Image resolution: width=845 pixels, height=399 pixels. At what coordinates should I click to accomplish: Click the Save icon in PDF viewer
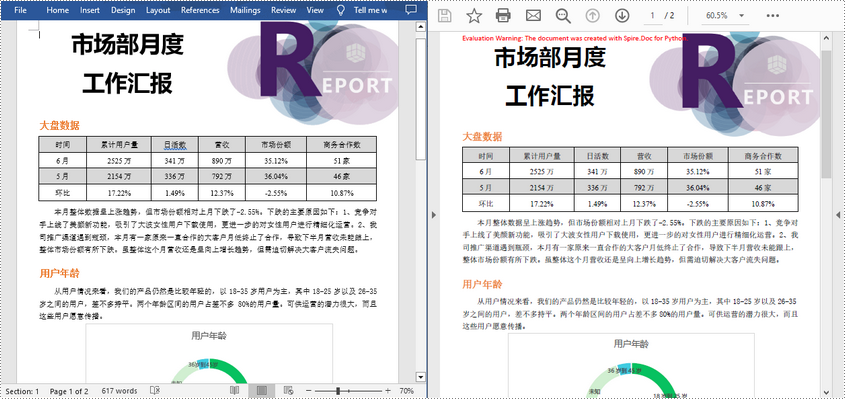(x=445, y=16)
